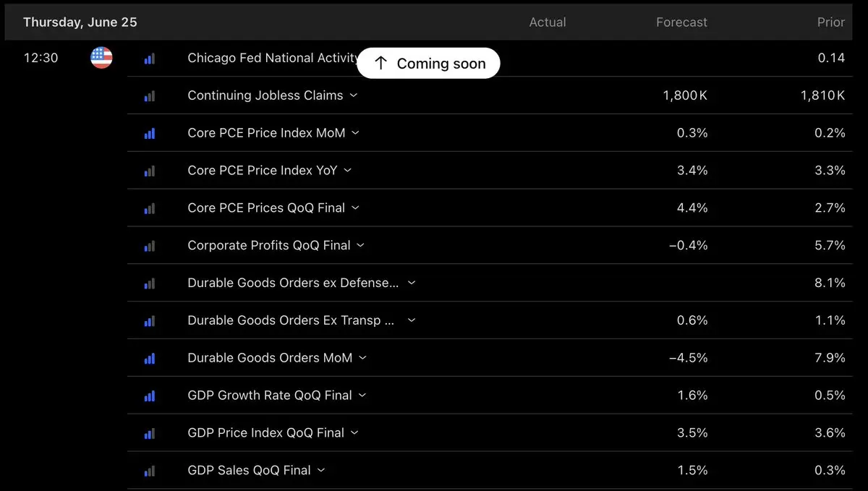Image resolution: width=868 pixels, height=491 pixels.
Task: Open the Durable Goods Orders MoM event
Action: coord(270,357)
